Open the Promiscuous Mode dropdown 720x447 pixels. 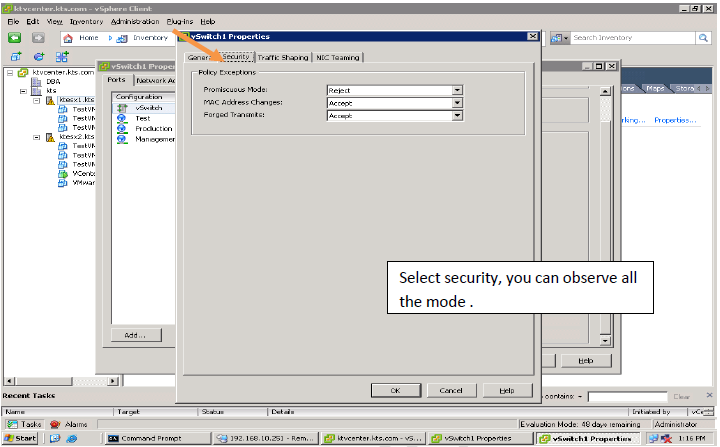[457, 91]
